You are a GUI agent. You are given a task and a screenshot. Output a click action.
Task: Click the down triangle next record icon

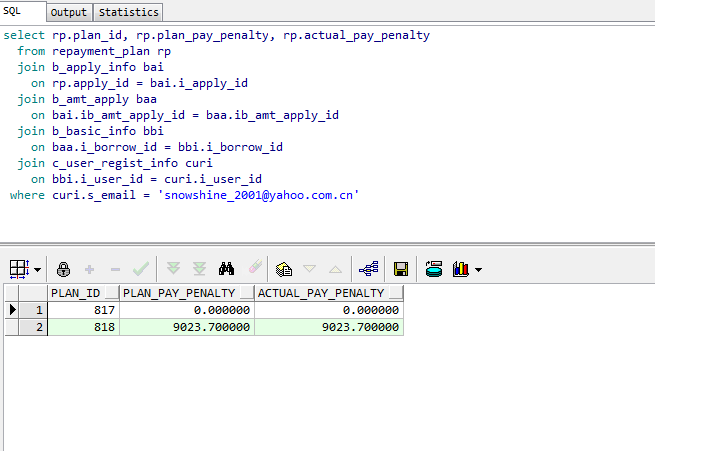point(309,269)
